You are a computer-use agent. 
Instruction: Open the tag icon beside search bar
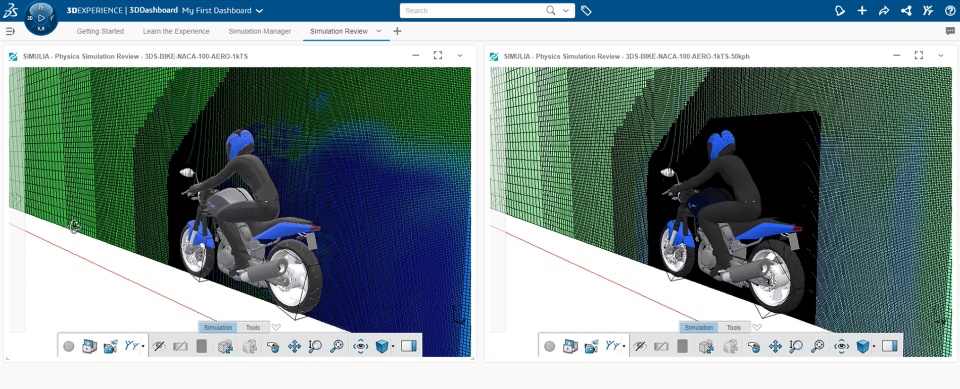tap(586, 10)
